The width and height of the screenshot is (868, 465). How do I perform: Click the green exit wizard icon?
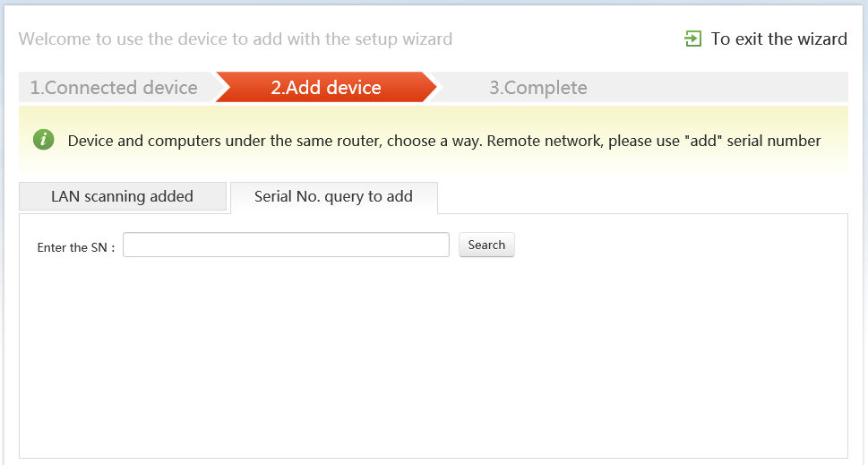[692, 39]
